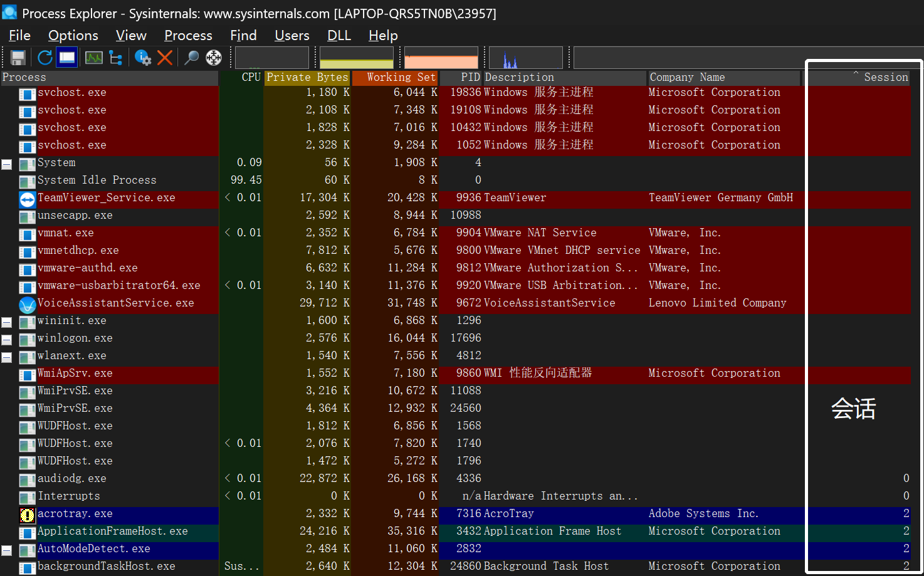The height and width of the screenshot is (576, 924).
Task: Sort by the CPU column header
Action: pyautogui.click(x=241, y=77)
